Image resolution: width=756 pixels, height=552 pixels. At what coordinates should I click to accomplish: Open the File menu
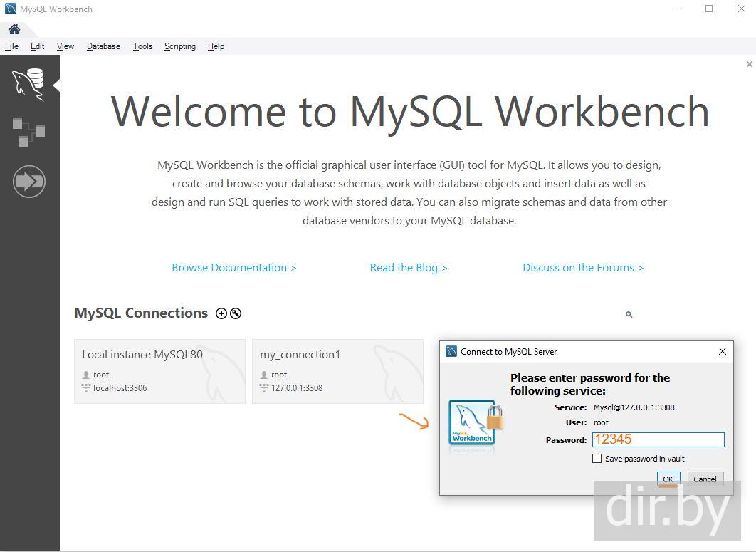click(x=11, y=46)
